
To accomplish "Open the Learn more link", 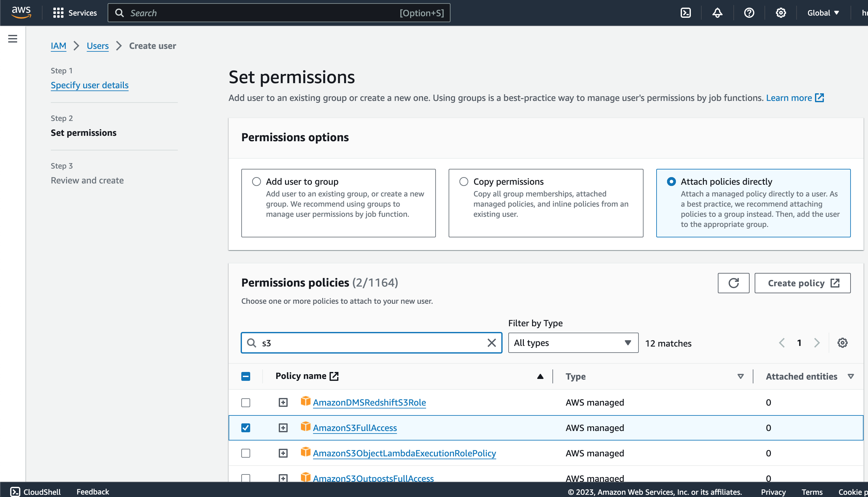I will [795, 98].
